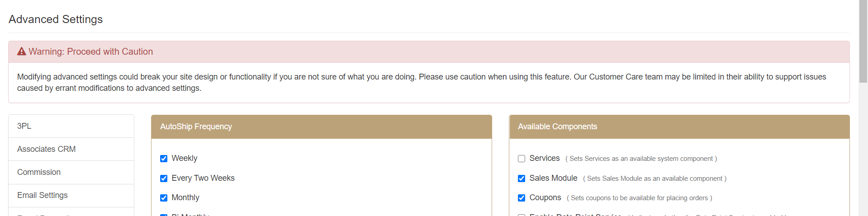
Task: Click the Sales Module hint text
Action: (655, 178)
